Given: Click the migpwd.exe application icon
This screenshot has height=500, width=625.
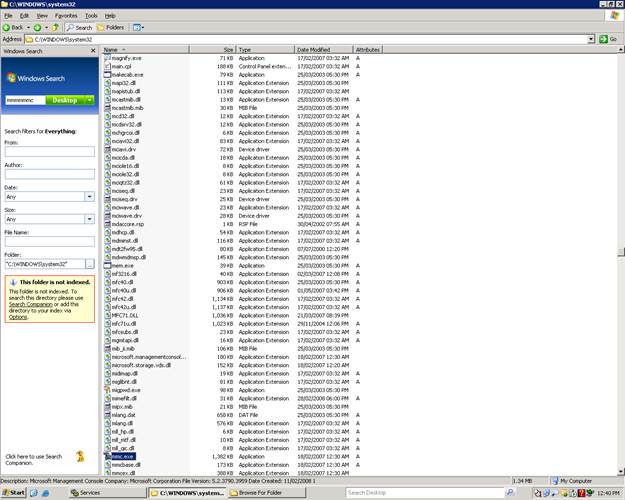Looking at the screenshot, I should click(107, 390).
